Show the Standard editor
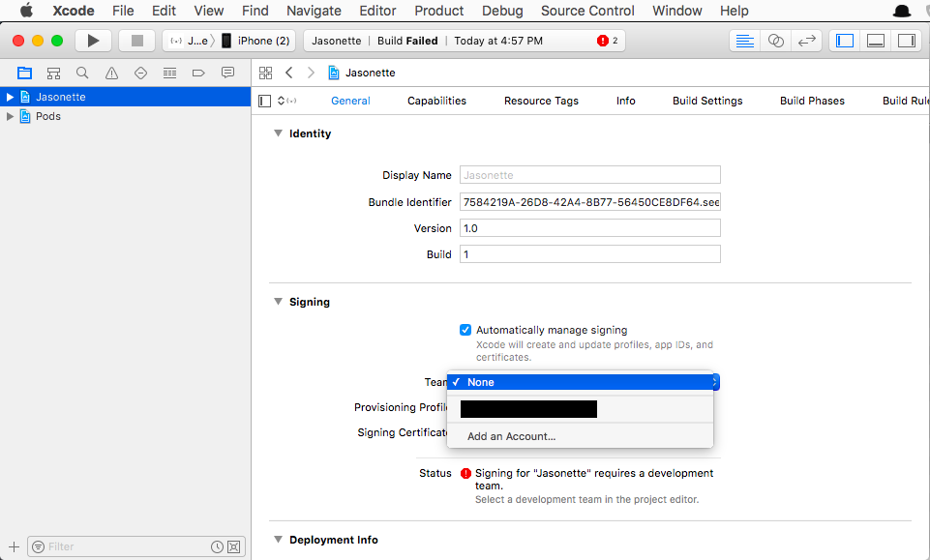The height and width of the screenshot is (560, 930). click(x=744, y=41)
